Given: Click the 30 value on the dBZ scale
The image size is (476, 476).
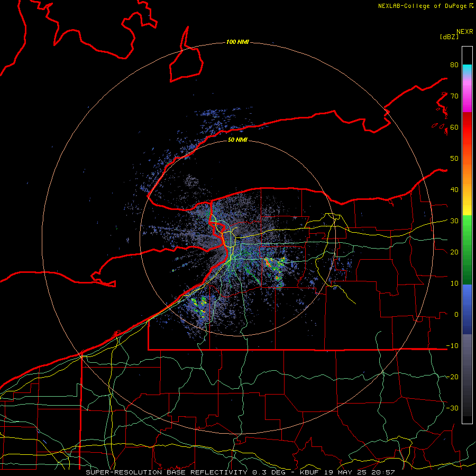Looking at the screenshot, I should 454,221.
